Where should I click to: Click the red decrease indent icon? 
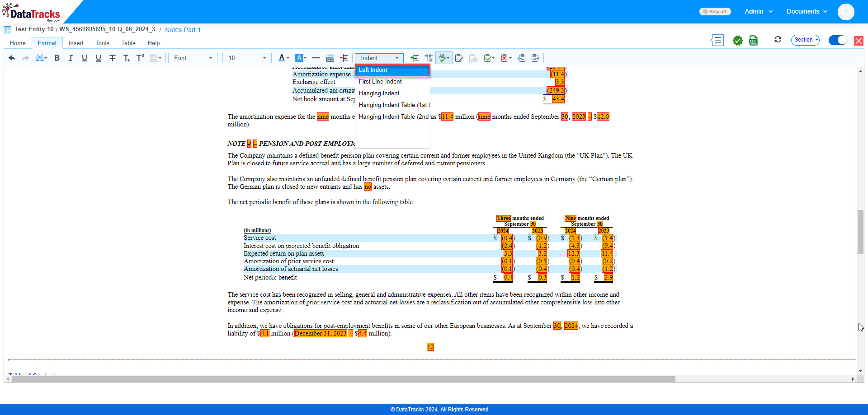[x=344, y=58]
